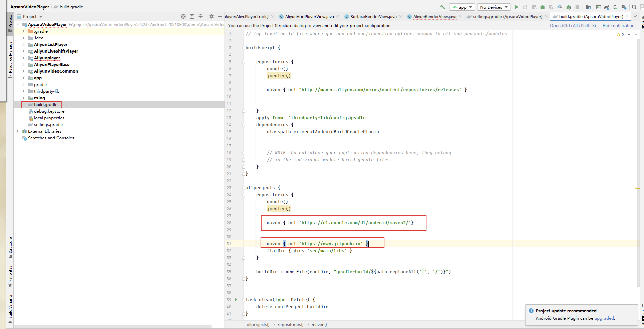Click Open (Ctrl+Alt+Shift+S) link

(573, 26)
